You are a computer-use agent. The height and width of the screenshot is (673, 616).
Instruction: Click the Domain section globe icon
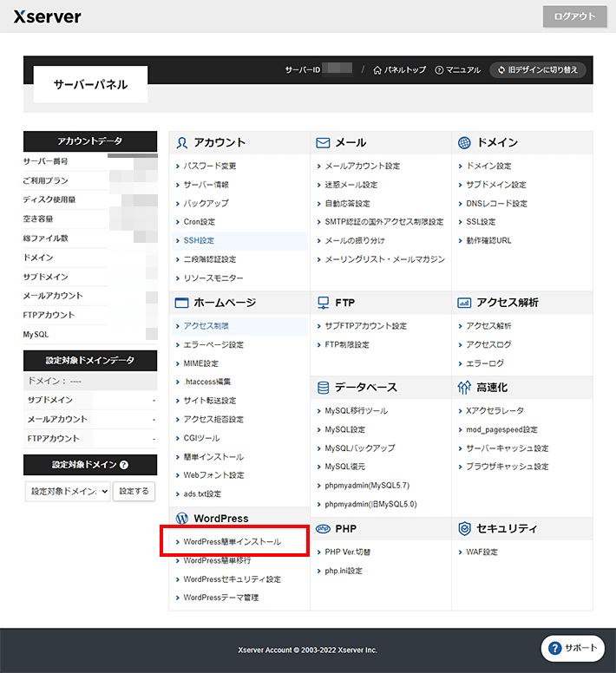(464, 142)
